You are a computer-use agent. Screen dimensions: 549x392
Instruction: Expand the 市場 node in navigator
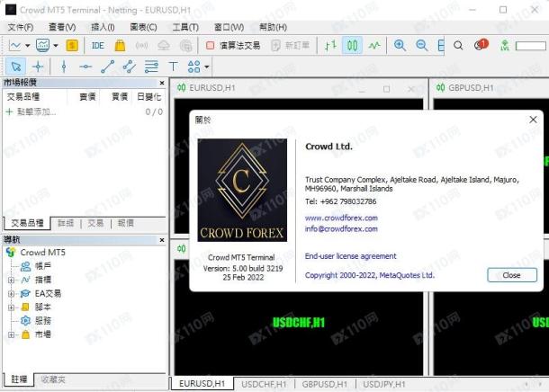(x=11, y=334)
